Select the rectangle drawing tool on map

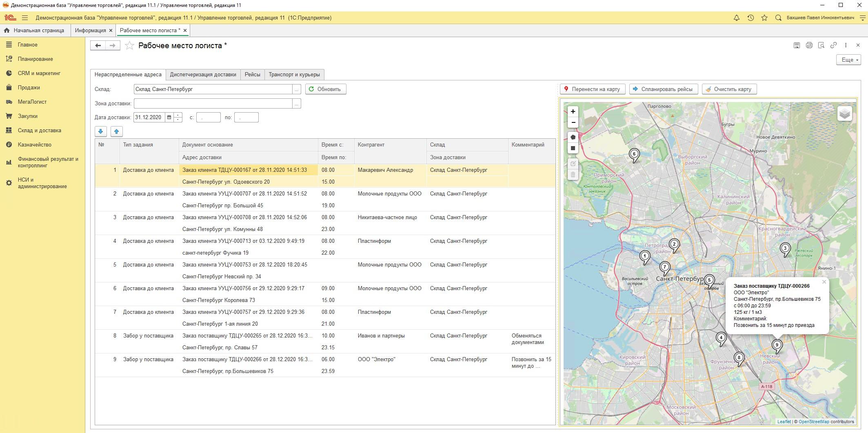573,148
